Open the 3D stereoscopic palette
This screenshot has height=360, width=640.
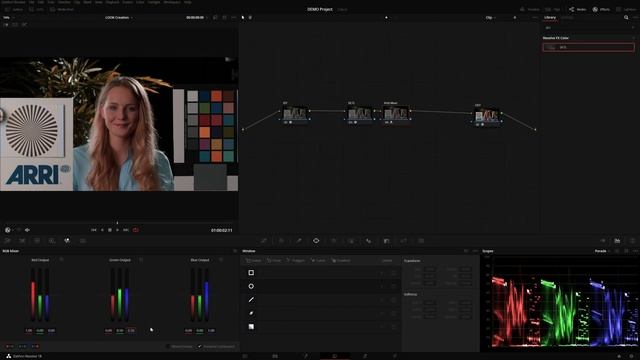(x=421, y=241)
